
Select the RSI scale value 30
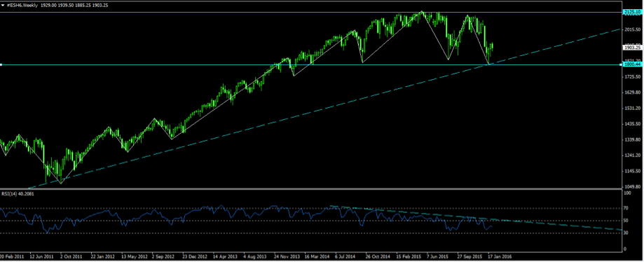[x=626, y=233]
